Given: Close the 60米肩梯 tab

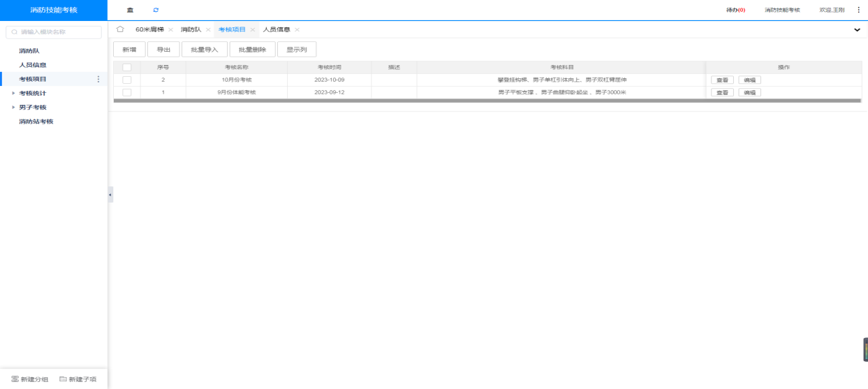Looking at the screenshot, I should point(170,29).
